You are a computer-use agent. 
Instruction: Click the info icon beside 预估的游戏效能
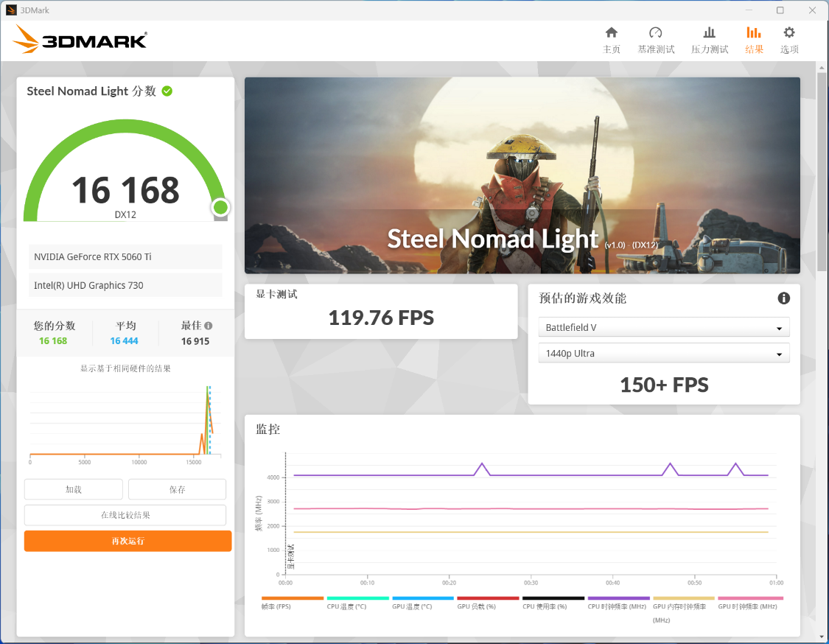[783, 298]
